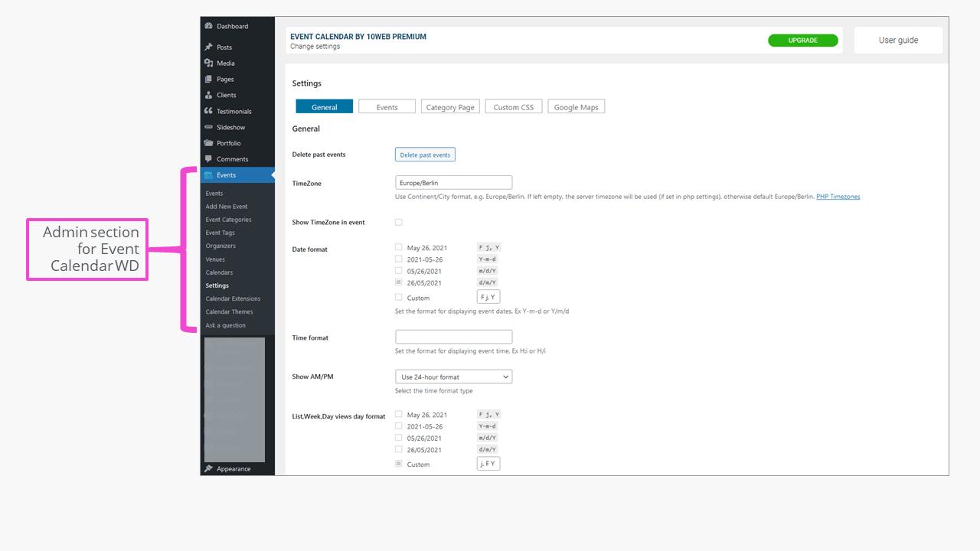Enable Show TimeZone in event
Image resolution: width=980 pixels, height=551 pixels.
coord(398,221)
